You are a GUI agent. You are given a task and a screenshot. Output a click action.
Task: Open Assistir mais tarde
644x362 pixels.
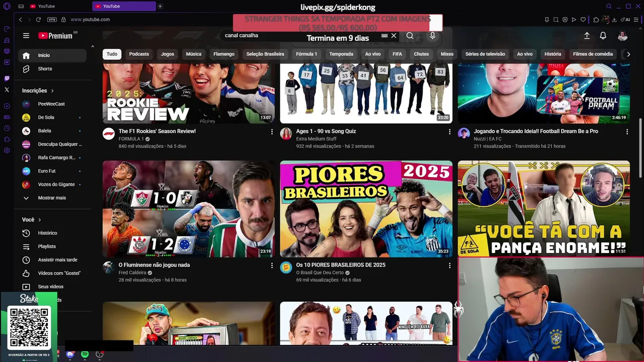point(52,260)
